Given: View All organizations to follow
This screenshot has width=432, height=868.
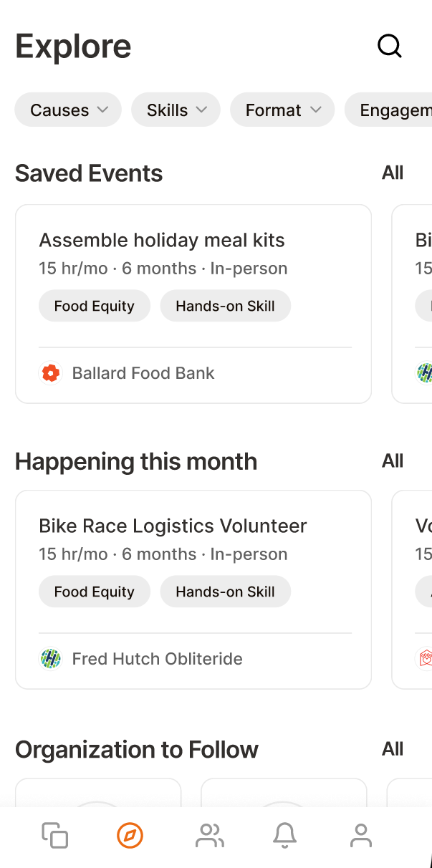Looking at the screenshot, I should [393, 749].
